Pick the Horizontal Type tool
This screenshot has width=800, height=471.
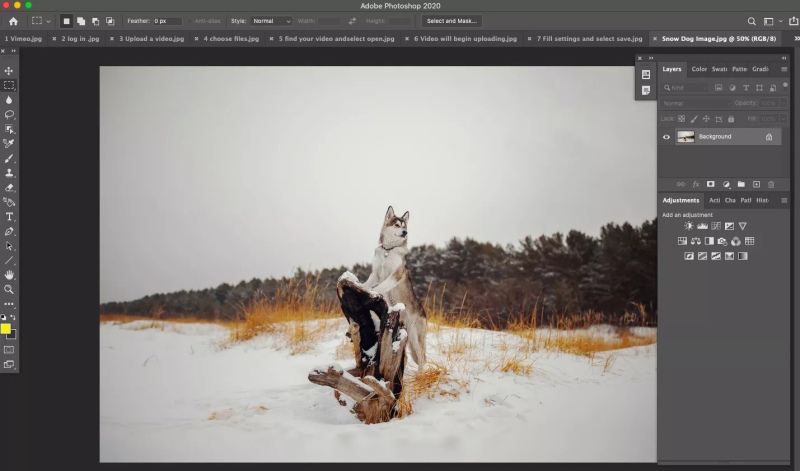point(9,217)
